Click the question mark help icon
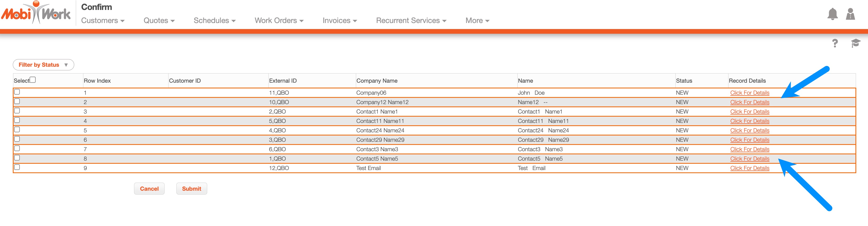The width and height of the screenshot is (868, 226). tap(835, 43)
